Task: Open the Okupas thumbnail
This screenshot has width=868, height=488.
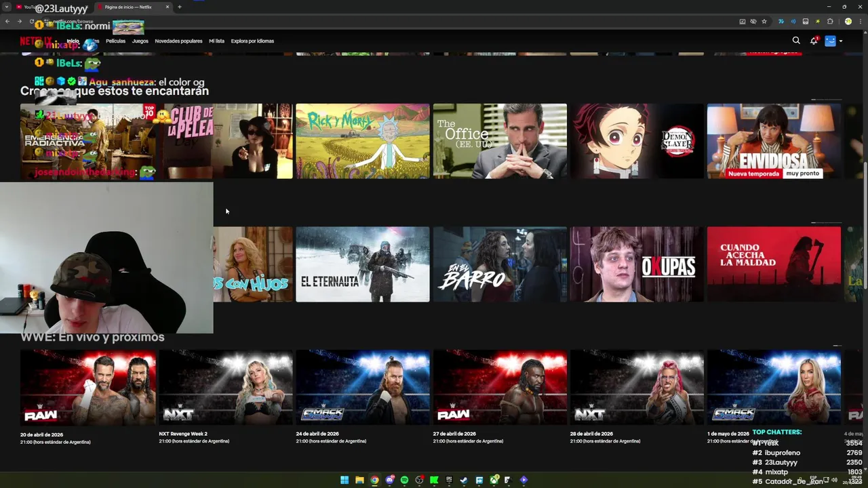Action: point(637,264)
